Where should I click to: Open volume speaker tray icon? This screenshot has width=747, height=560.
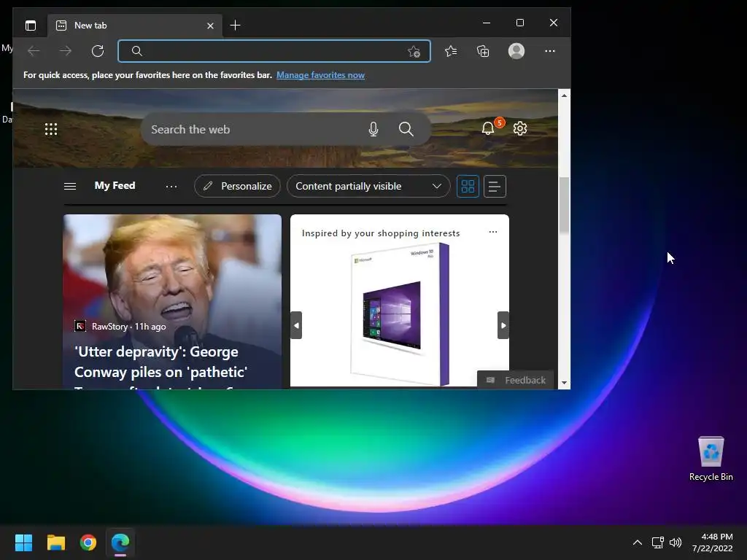tap(676, 542)
